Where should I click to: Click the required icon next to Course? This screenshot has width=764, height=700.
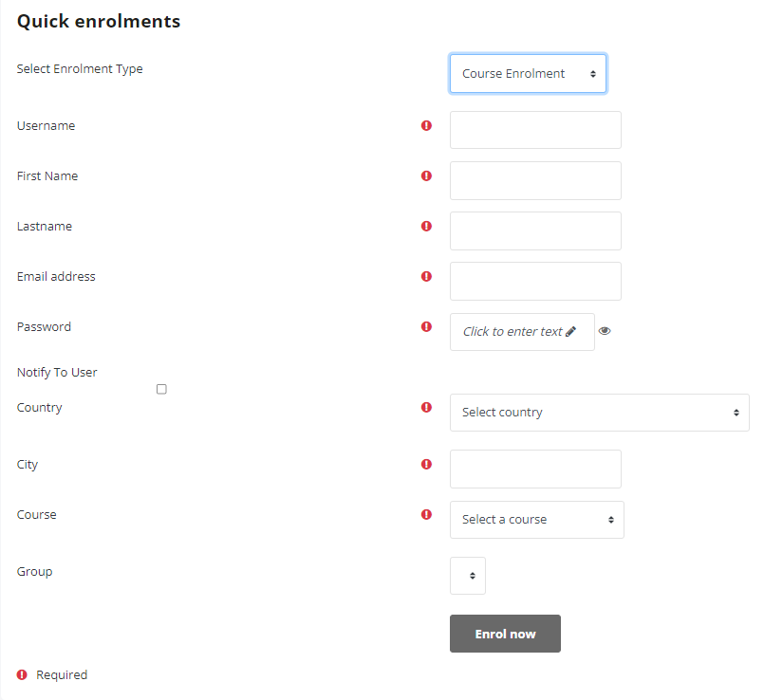[426, 514]
